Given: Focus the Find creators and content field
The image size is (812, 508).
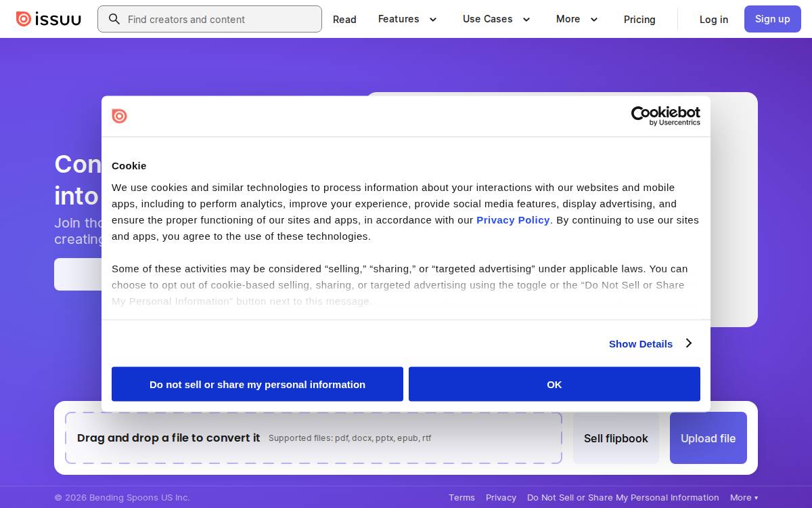Looking at the screenshot, I should [210, 19].
